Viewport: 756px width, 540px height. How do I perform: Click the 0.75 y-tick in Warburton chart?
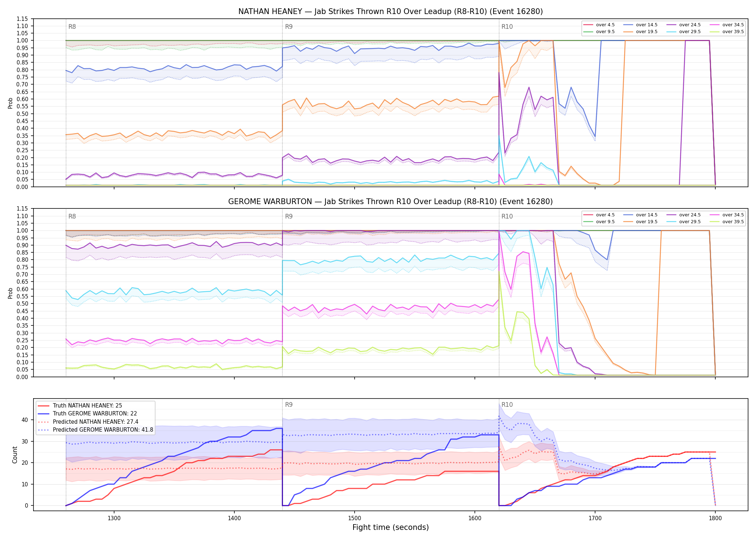pos(22,267)
